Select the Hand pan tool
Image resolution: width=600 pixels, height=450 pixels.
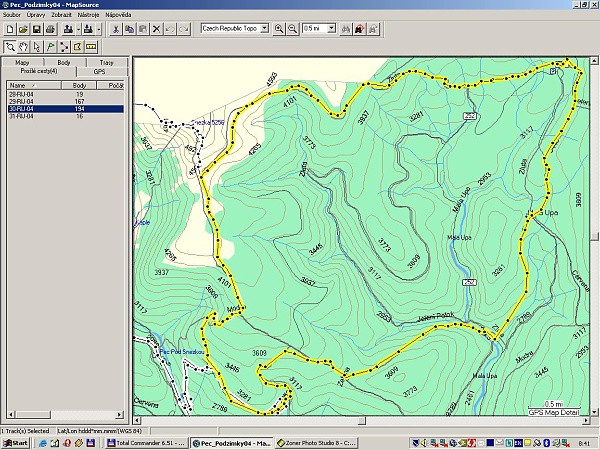(23, 47)
